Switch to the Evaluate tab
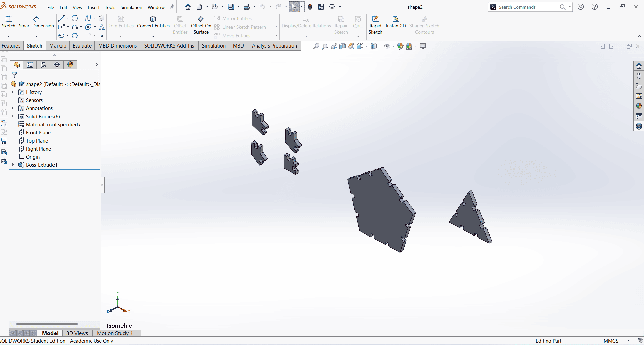The width and height of the screenshot is (644, 345). (x=82, y=46)
